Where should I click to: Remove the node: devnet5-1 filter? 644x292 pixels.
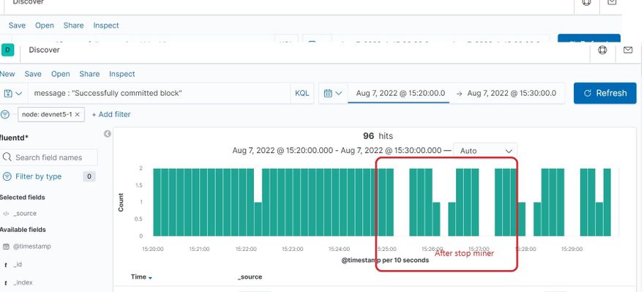78,114
